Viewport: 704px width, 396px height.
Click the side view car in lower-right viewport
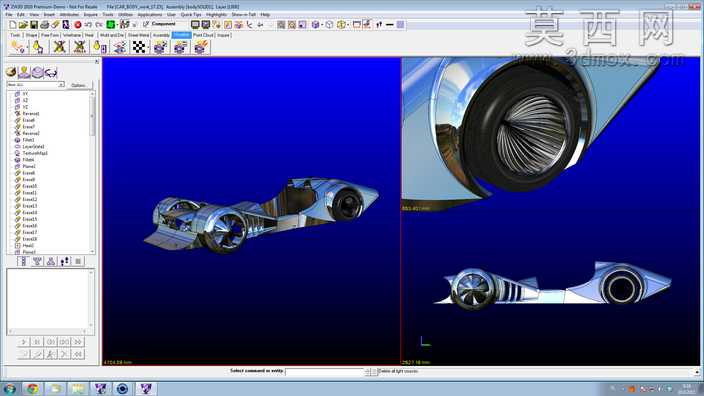[552, 286]
